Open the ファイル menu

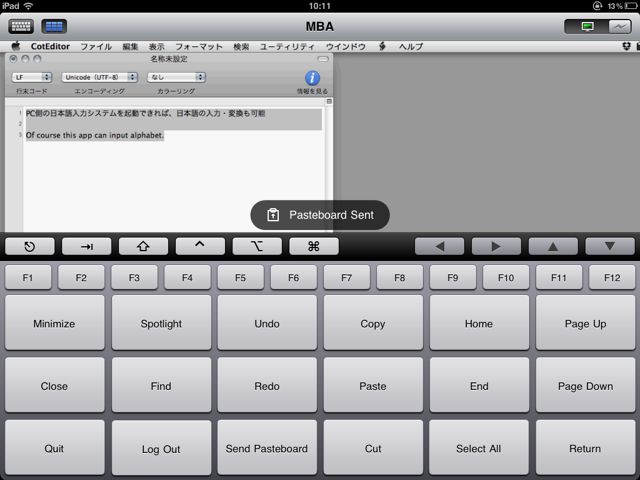click(96, 47)
